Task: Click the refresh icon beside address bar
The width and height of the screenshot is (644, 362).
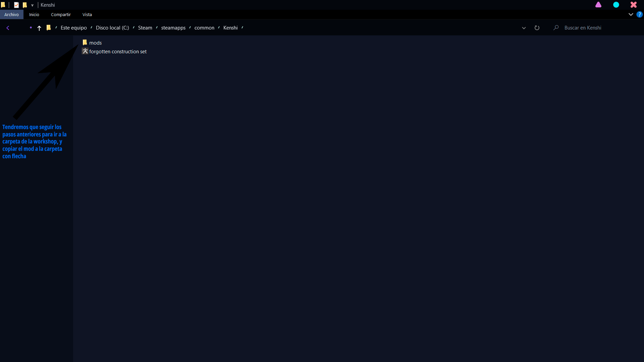Action: (537, 28)
